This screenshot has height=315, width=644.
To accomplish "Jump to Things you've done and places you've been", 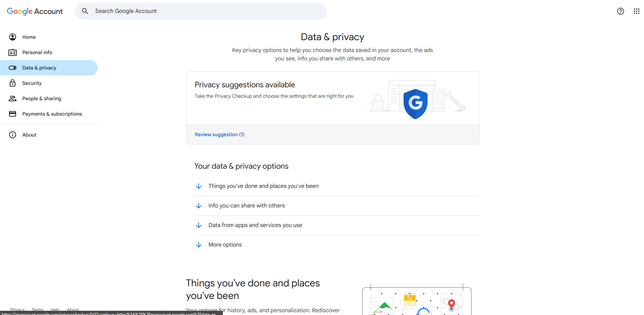I will (263, 186).
